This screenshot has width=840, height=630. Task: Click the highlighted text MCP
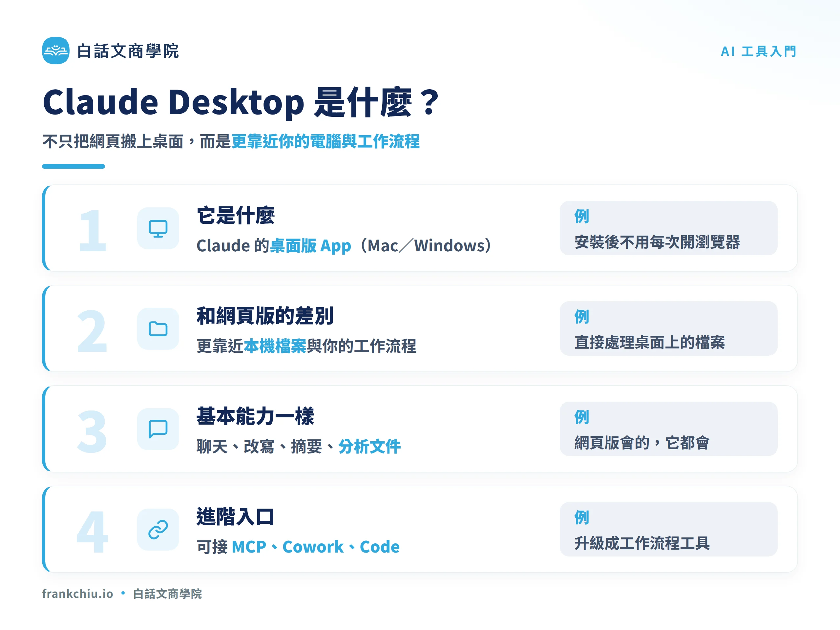249,547
